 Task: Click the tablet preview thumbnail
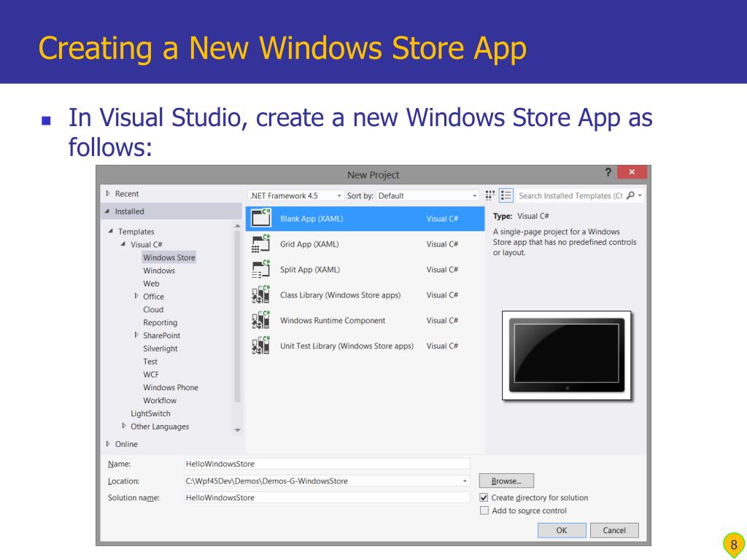pos(566,356)
